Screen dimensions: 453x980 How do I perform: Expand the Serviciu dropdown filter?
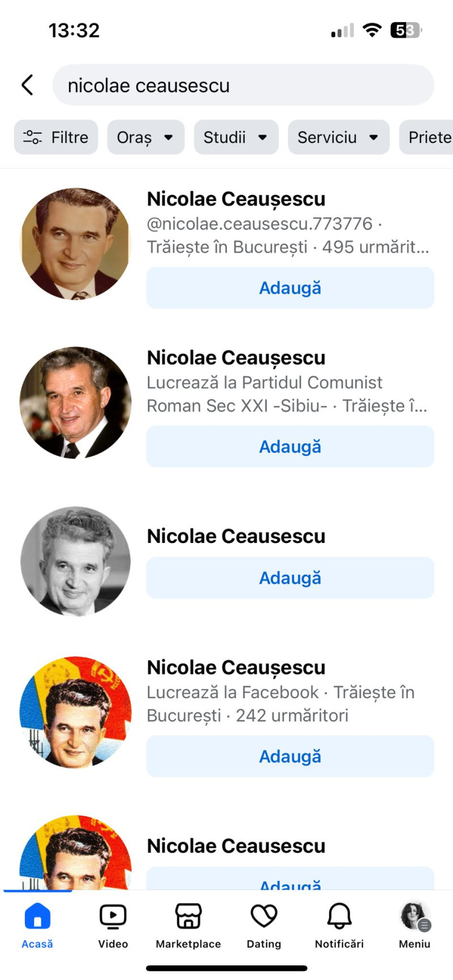pos(338,137)
